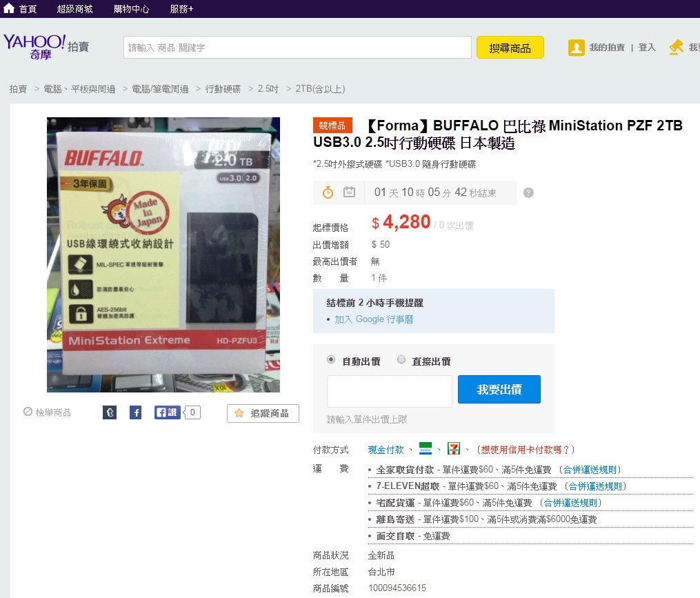This screenshot has height=598, width=700.
Task: Open 想使用信用卡付款嗎 link
Action: [526, 450]
